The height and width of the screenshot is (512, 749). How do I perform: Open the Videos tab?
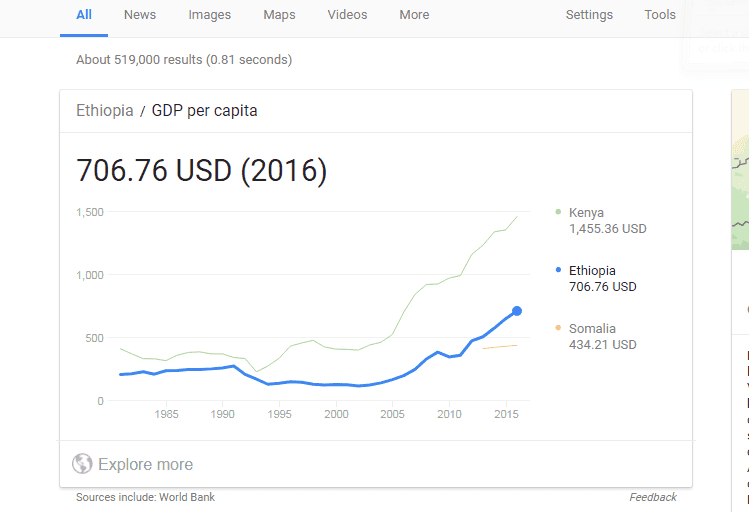tap(347, 15)
